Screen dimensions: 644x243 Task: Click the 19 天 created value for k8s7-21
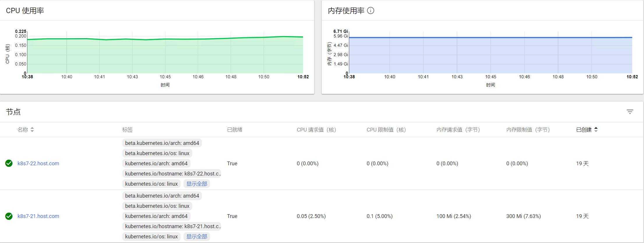click(x=582, y=216)
